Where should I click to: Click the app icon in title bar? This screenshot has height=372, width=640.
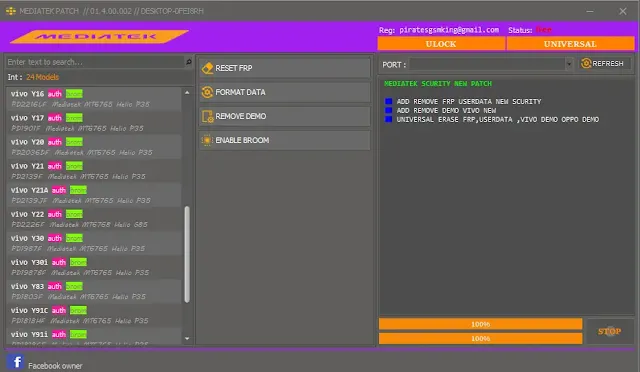click(11, 11)
